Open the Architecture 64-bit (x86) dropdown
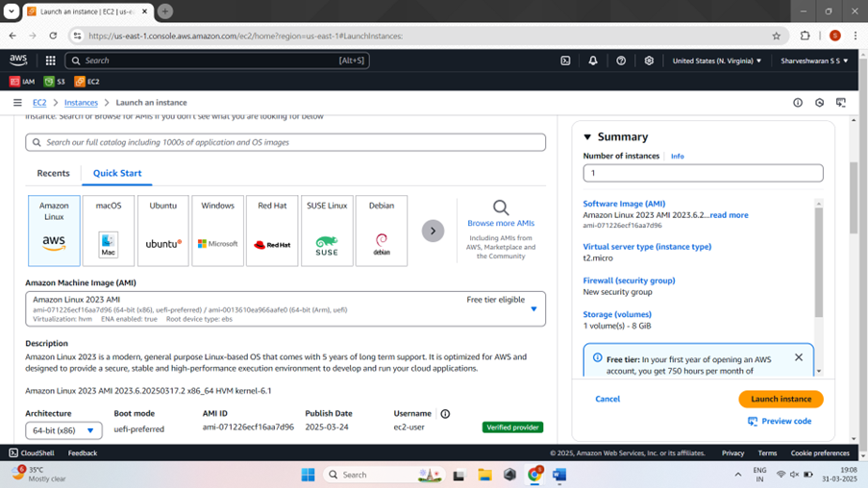This screenshot has height=488, width=868. pos(63,430)
